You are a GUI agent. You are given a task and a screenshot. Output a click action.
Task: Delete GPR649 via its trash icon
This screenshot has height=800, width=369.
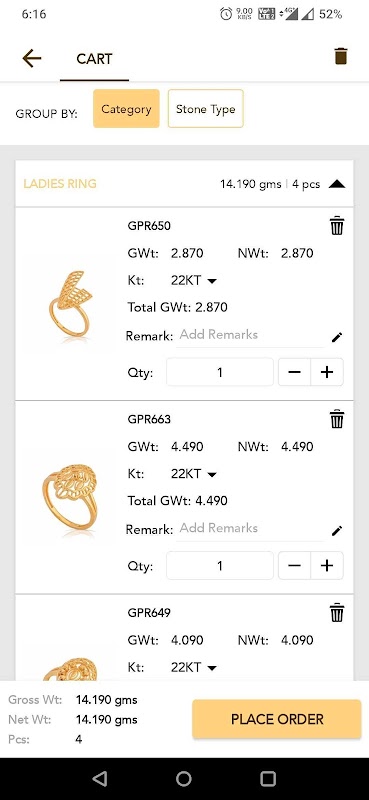click(x=336, y=612)
